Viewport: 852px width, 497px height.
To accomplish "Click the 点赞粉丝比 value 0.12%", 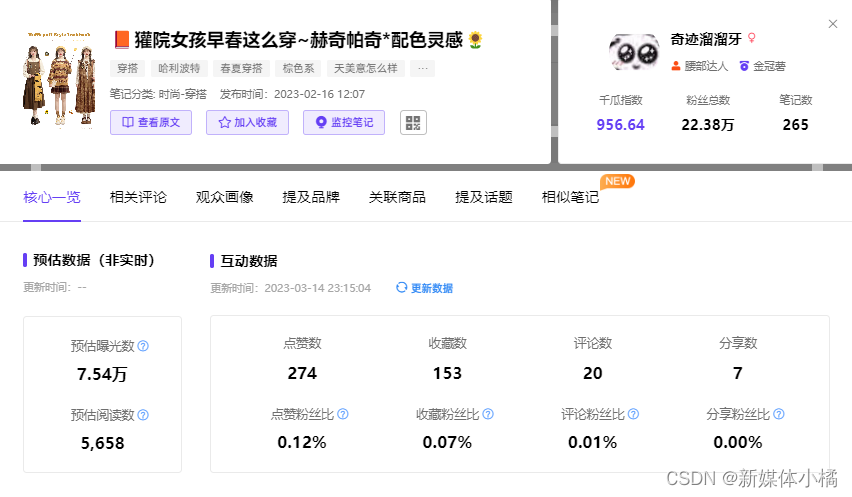I will tap(302, 442).
